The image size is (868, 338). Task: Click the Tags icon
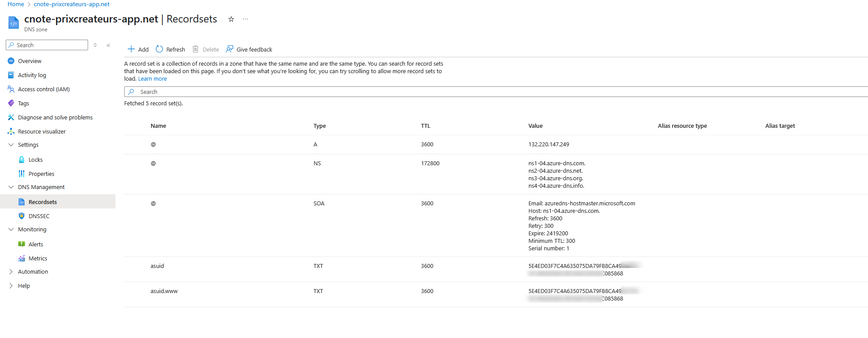11,103
